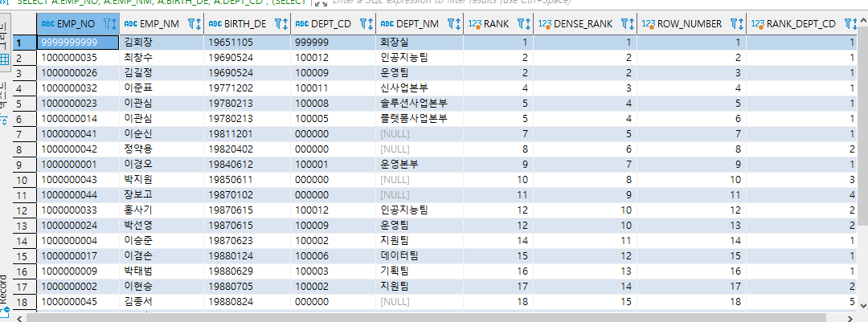
Task: Click the name cell 최창수
Action: (162, 58)
